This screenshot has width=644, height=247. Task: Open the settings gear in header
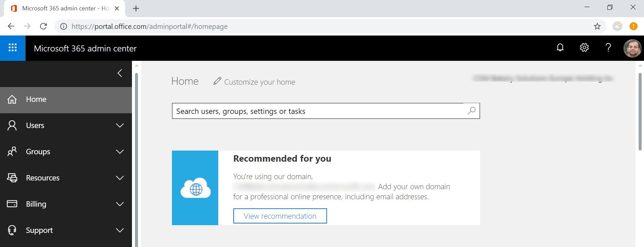pos(584,48)
